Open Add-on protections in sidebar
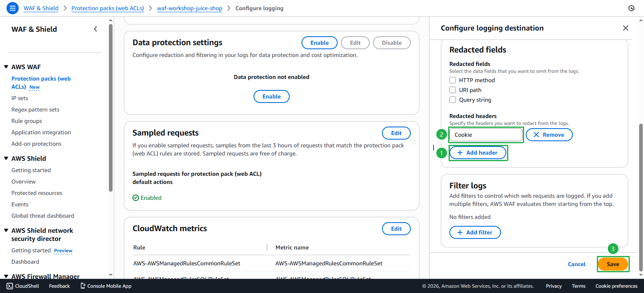This screenshot has width=644, height=293. pos(37,144)
